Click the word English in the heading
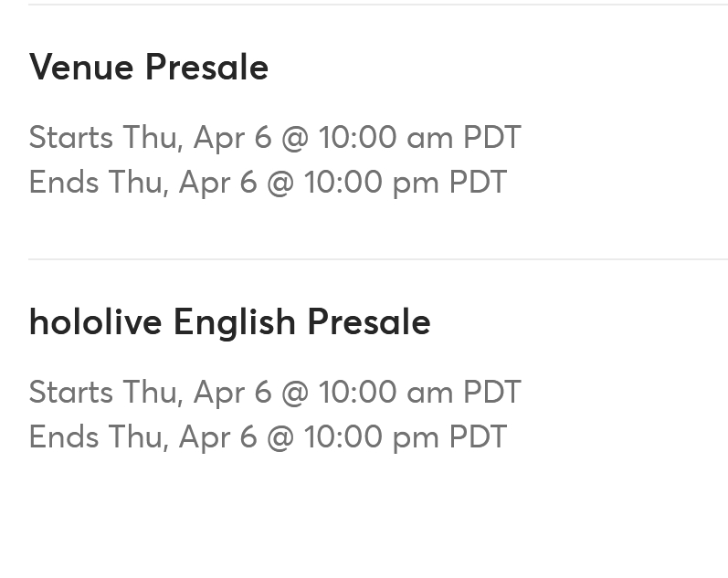 click(235, 323)
